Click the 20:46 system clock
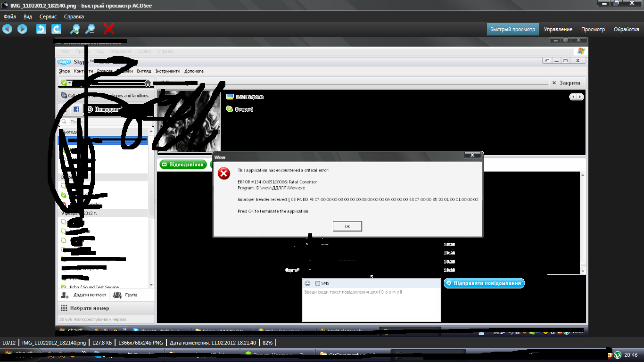This screenshot has width=644, height=362. click(631, 355)
